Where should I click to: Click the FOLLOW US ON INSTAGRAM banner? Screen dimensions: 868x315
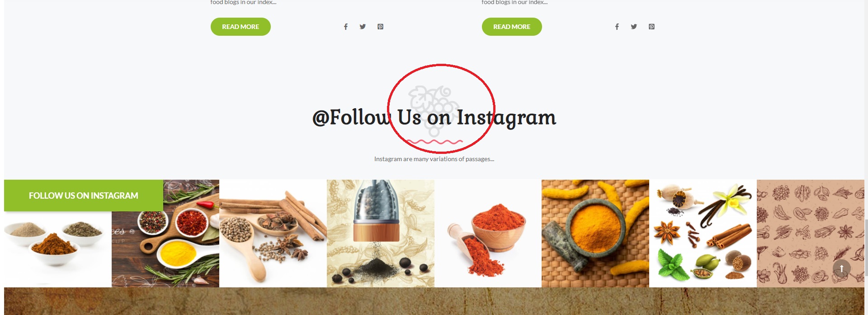pyautogui.click(x=84, y=196)
